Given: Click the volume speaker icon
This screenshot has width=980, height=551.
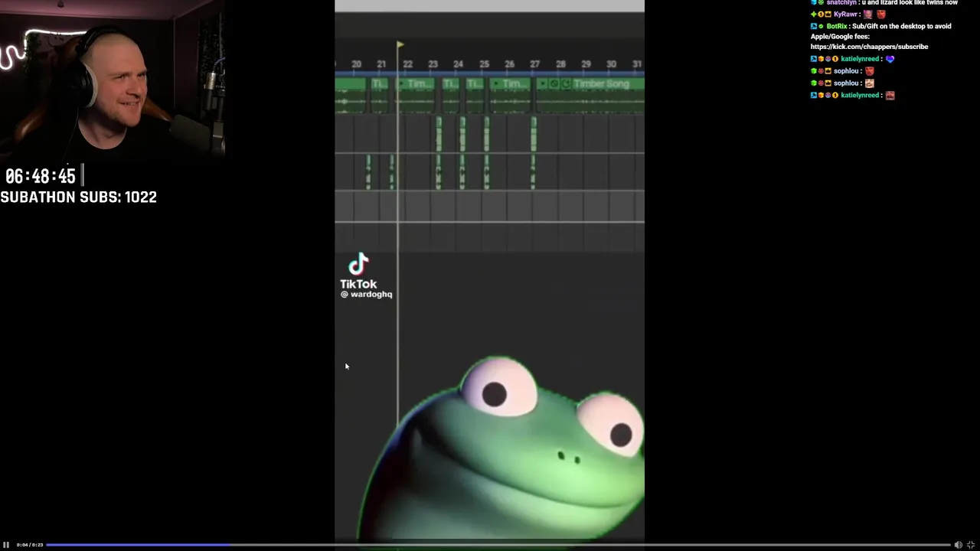Looking at the screenshot, I should point(958,545).
